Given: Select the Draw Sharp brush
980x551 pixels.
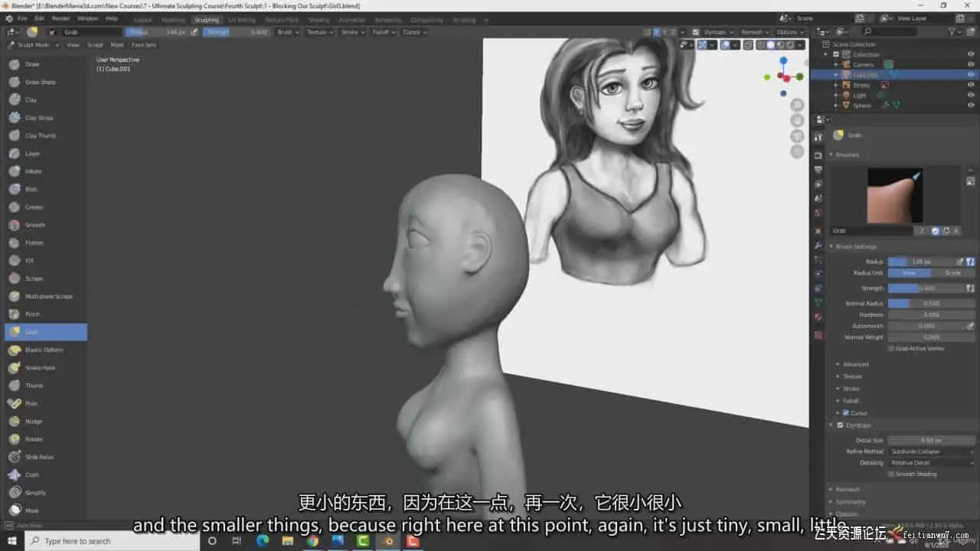Looking at the screenshot, I should click(x=40, y=82).
